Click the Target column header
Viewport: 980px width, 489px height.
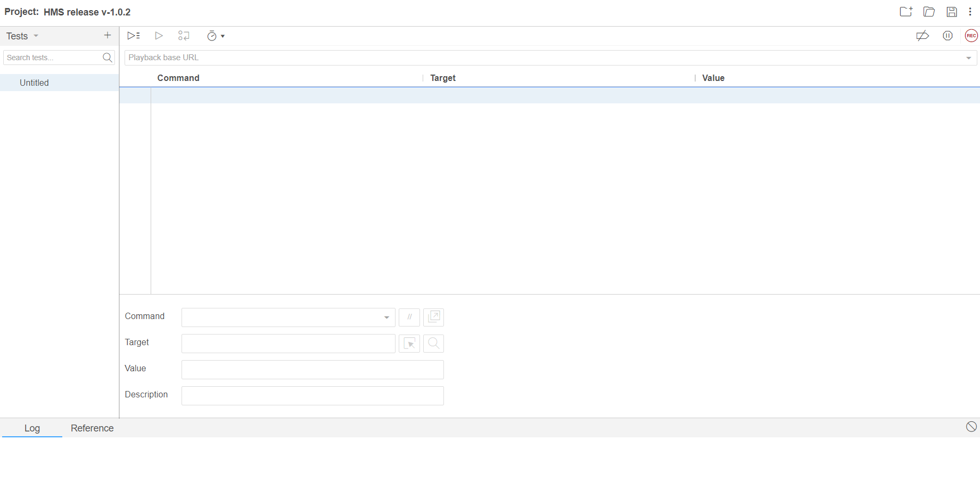[443, 78]
